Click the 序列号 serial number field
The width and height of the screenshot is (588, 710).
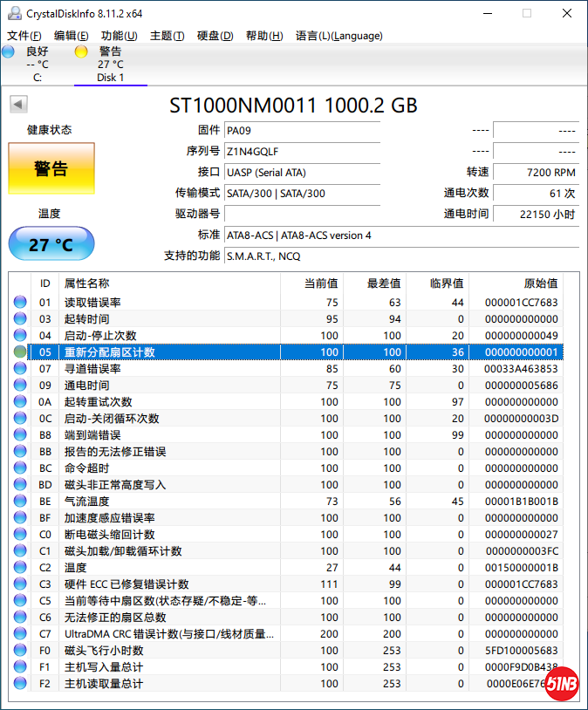[301, 151]
